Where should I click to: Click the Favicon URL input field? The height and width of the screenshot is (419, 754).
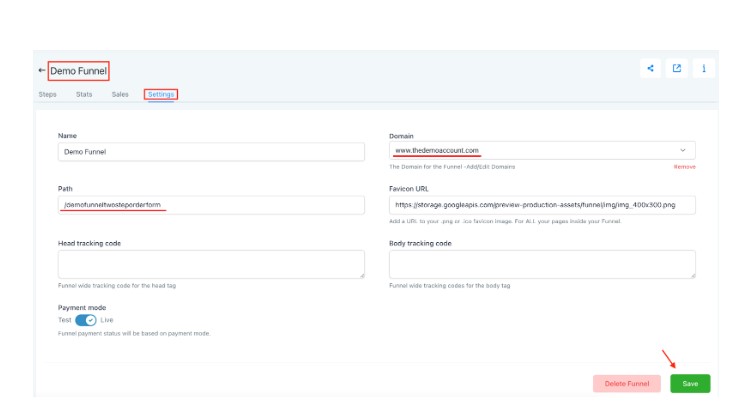542,205
